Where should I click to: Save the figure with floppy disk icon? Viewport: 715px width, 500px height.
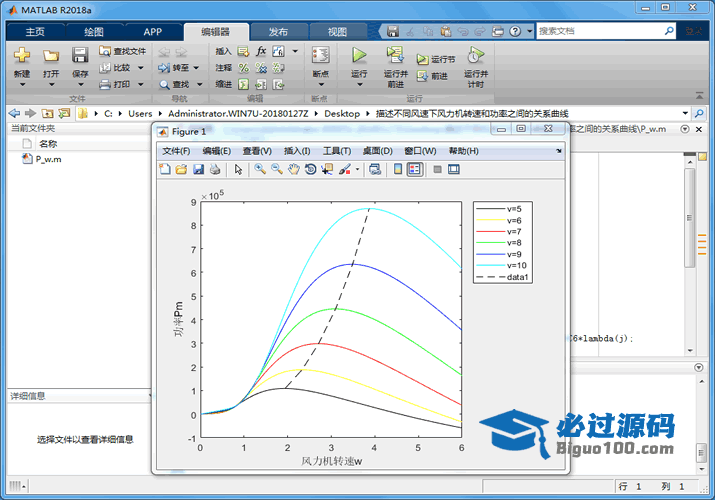(198, 170)
